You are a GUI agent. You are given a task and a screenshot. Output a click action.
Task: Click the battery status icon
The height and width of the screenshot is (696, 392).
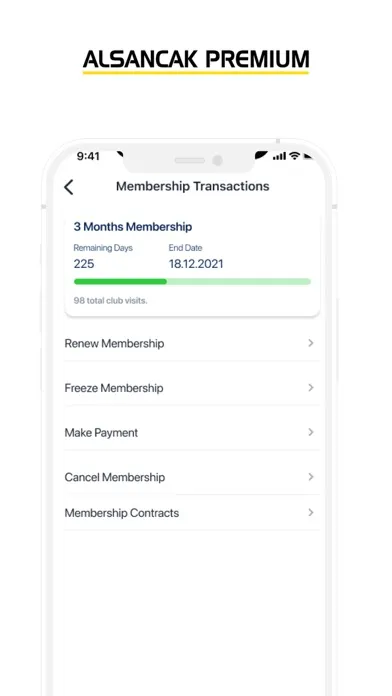point(308,156)
